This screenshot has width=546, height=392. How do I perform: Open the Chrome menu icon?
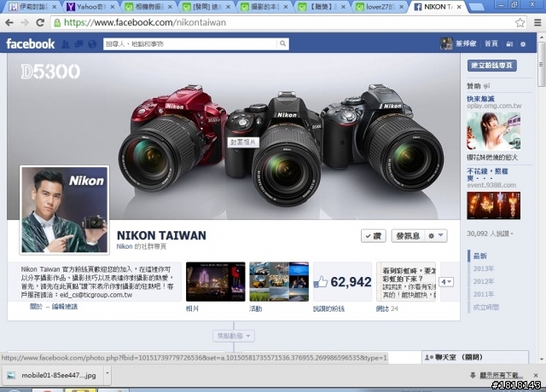click(x=537, y=23)
